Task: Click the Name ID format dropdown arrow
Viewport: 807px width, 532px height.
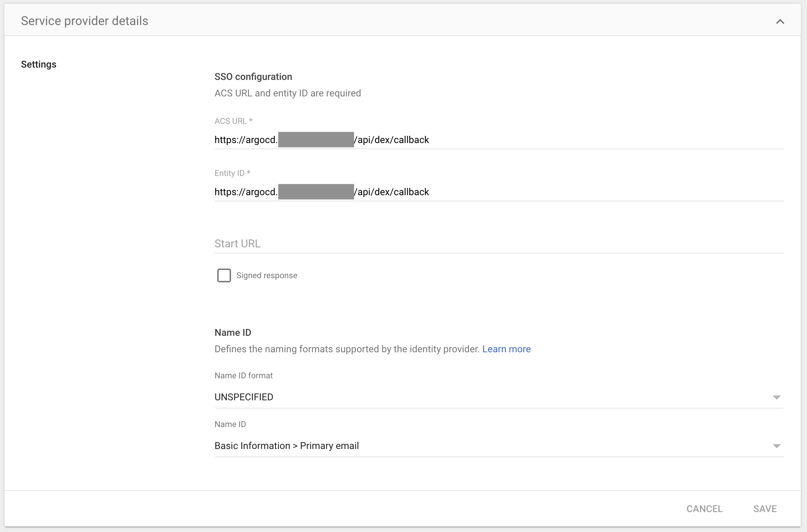Action: point(776,397)
